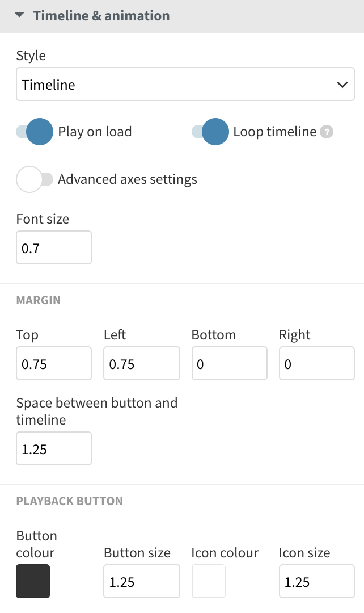Screen dimensions: 364x613
Task: Open the dark Button colour swatch
Action: coord(33,581)
